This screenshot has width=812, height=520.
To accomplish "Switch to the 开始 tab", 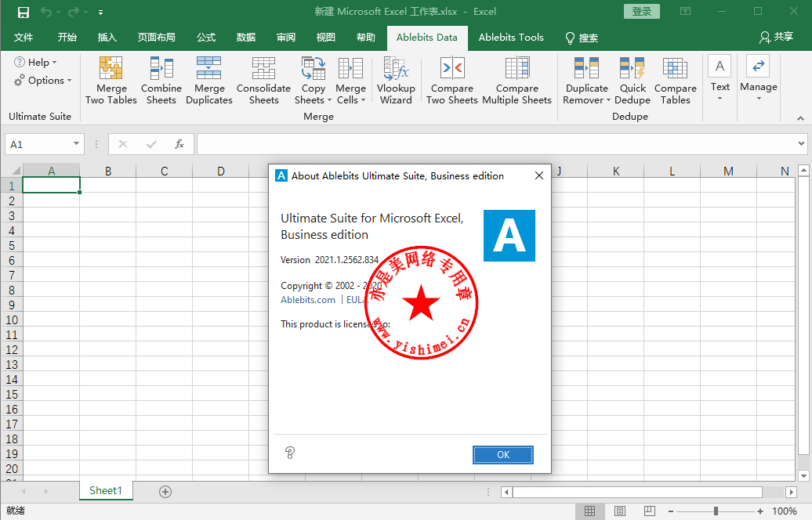I will 67,38.
